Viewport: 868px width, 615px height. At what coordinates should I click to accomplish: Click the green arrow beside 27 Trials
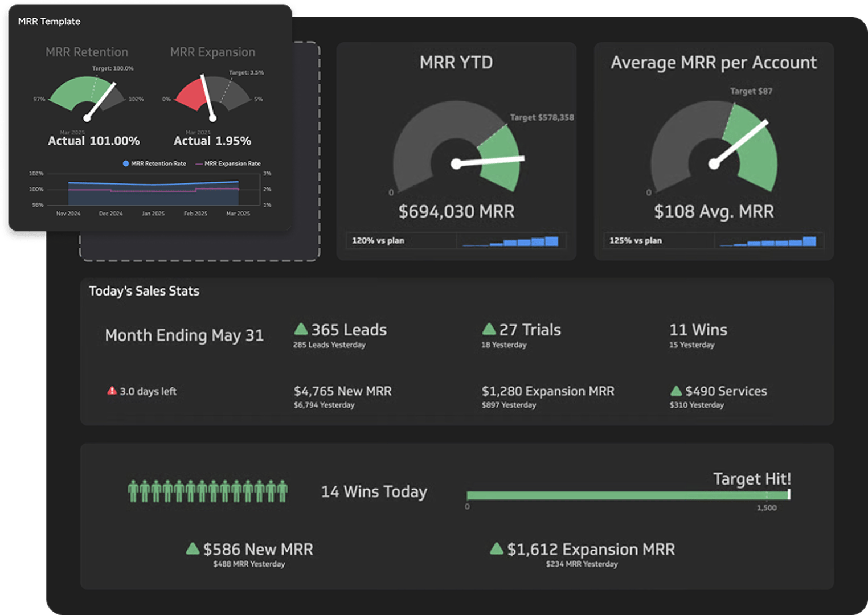(489, 329)
